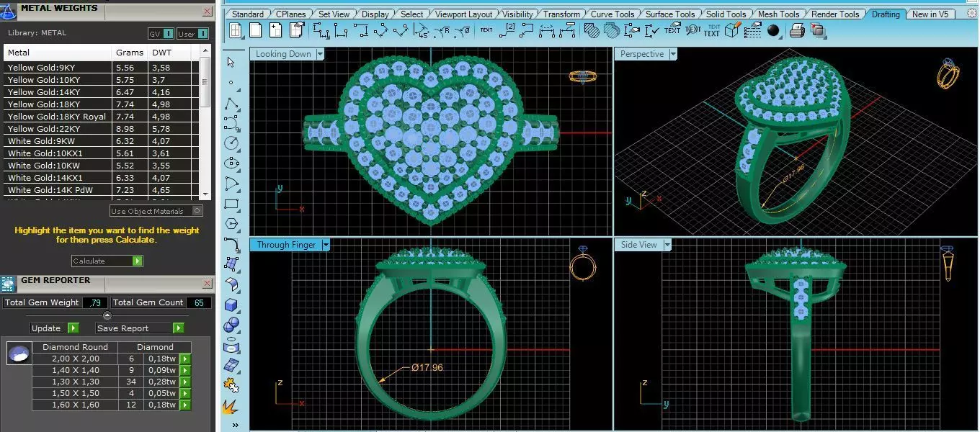This screenshot has width=980, height=432.
Task: Open the Perspective viewport menu arrow
Action: [x=673, y=54]
